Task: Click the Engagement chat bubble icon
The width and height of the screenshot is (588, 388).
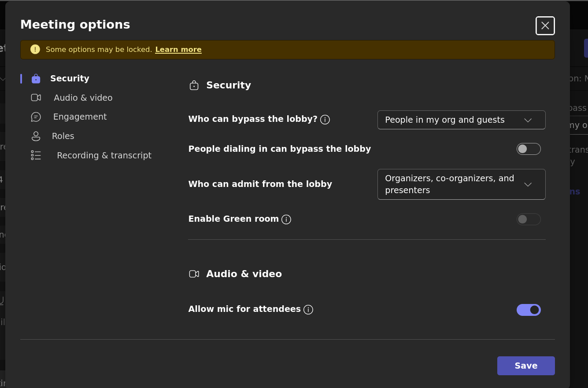Action: click(x=36, y=117)
